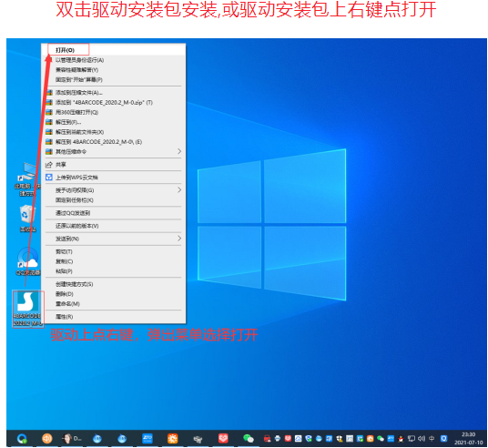Click 解压到(F)... menu entry

[114, 122]
